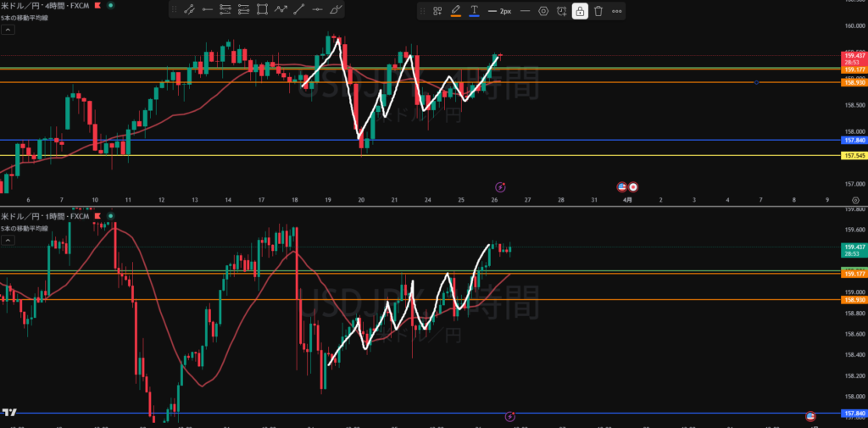Screen dimensions: 868x428
Task: Collapse the upper chart's indicator legend
Action: (x=8, y=29)
